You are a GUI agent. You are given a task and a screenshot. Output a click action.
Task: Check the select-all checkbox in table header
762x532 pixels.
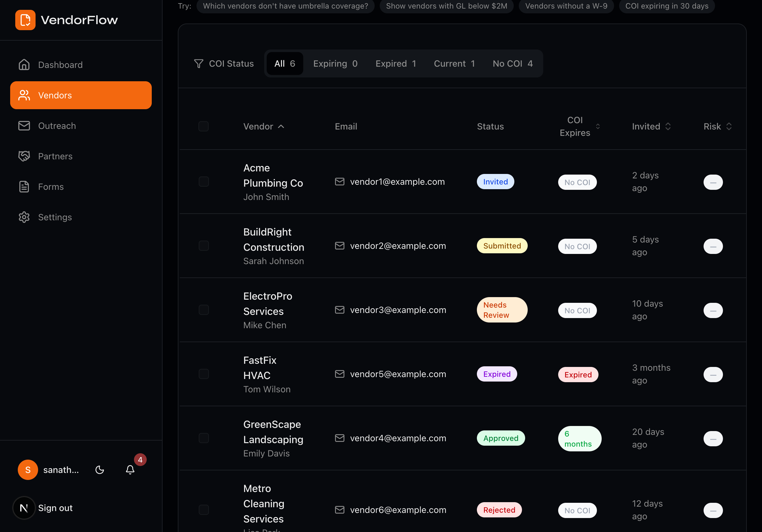pos(204,126)
